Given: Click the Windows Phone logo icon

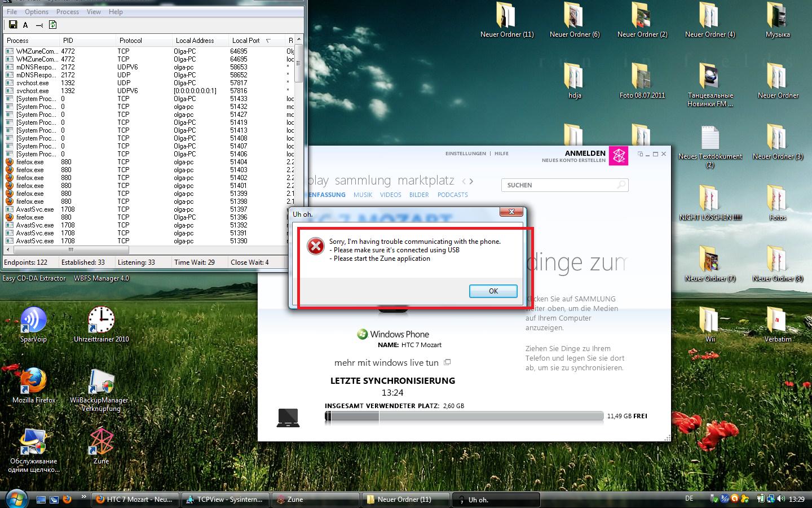Looking at the screenshot, I should point(362,334).
